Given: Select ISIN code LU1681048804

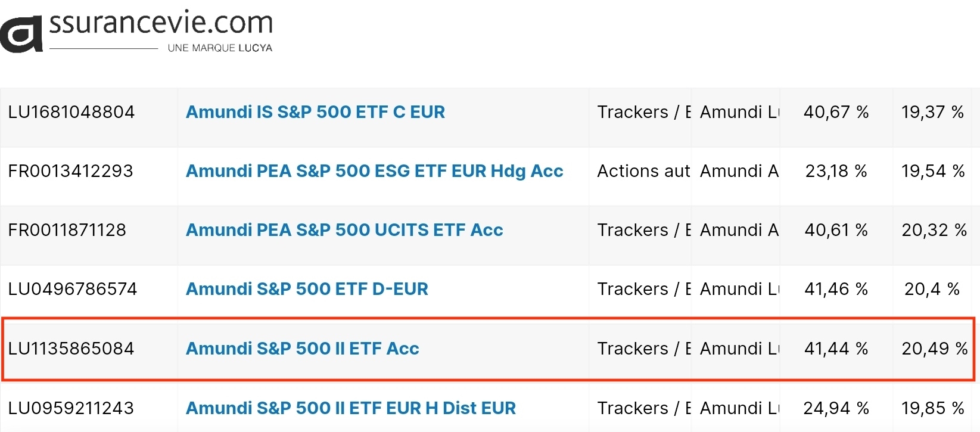Looking at the screenshot, I should click(71, 112).
